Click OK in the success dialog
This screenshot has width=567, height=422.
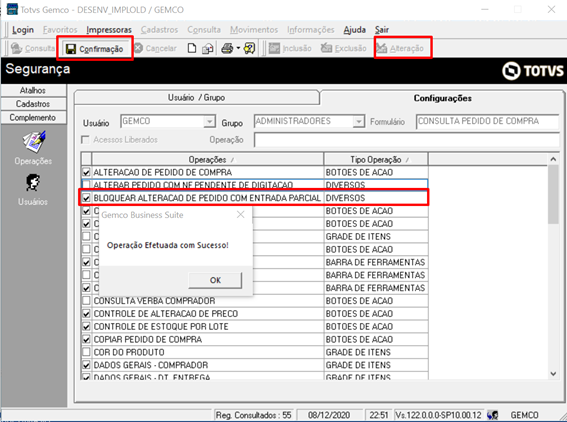point(215,280)
